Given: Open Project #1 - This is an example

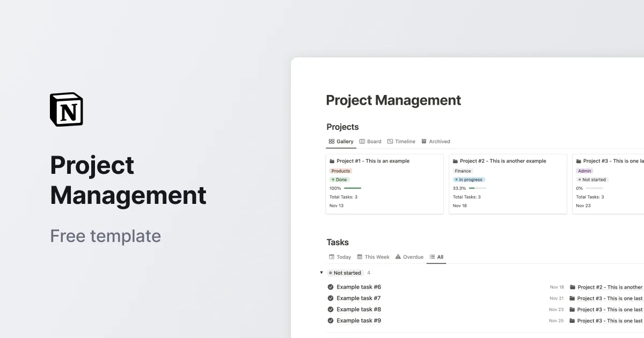Looking at the screenshot, I should pyautogui.click(x=372, y=160).
